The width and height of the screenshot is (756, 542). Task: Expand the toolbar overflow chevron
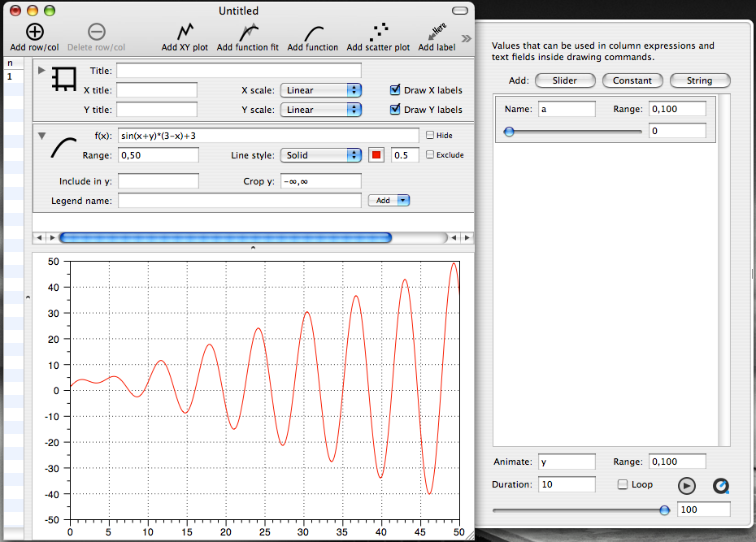[x=465, y=36]
